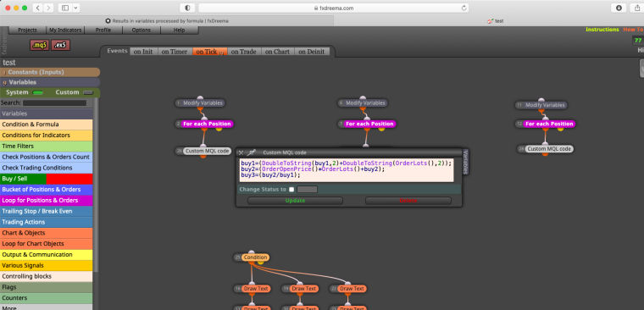
Task: Expand the Buy / Sell category
Action: pyautogui.click(x=47, y=179)
